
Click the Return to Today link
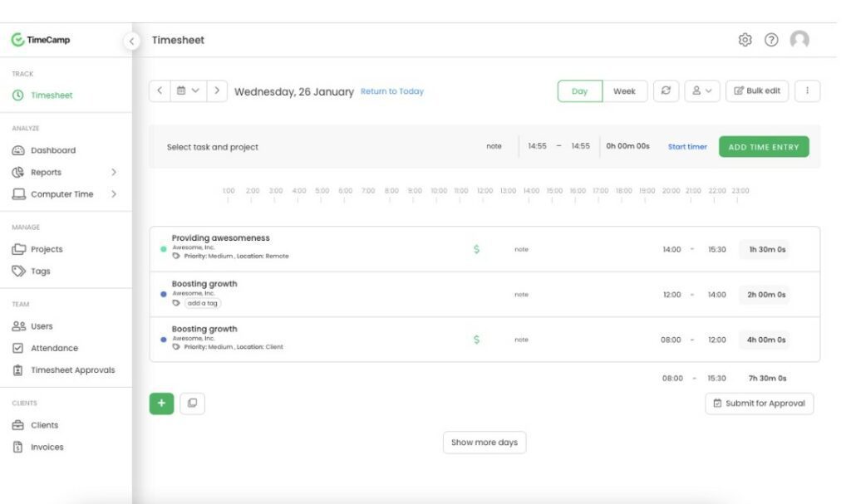tap(391, 91)
